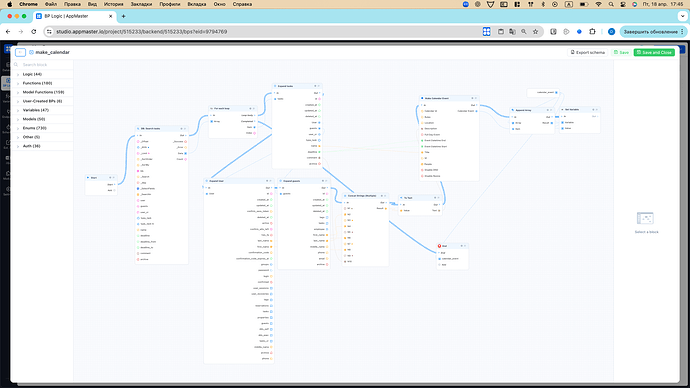Expand the Logic (44) category

coord(43,74)
